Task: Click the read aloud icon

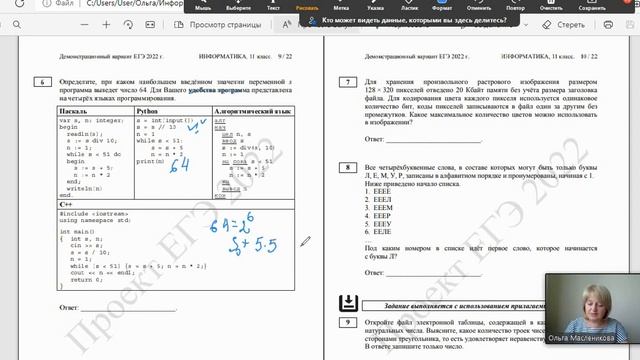Action: 287,25
